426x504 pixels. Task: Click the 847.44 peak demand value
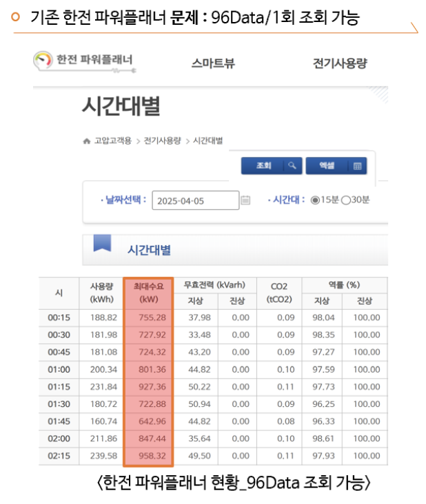(152, 439)
